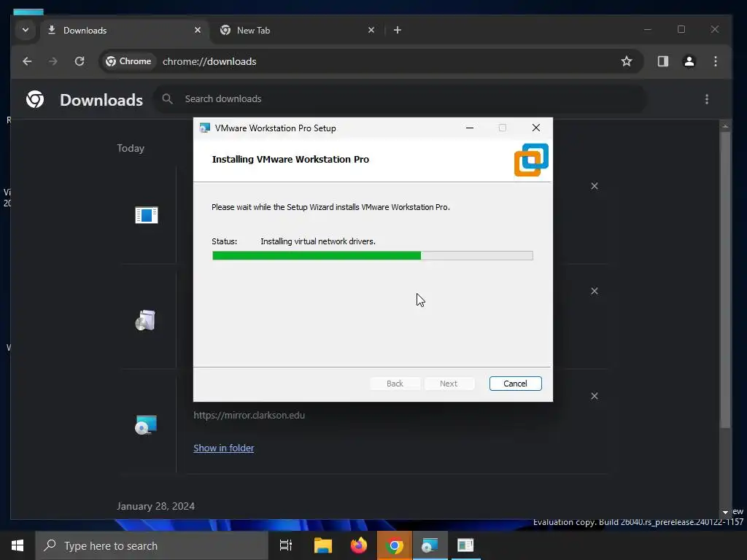This screenshot has width=747, height=560.
Task: Open the Windows Start menu
Action: [18, 545]
